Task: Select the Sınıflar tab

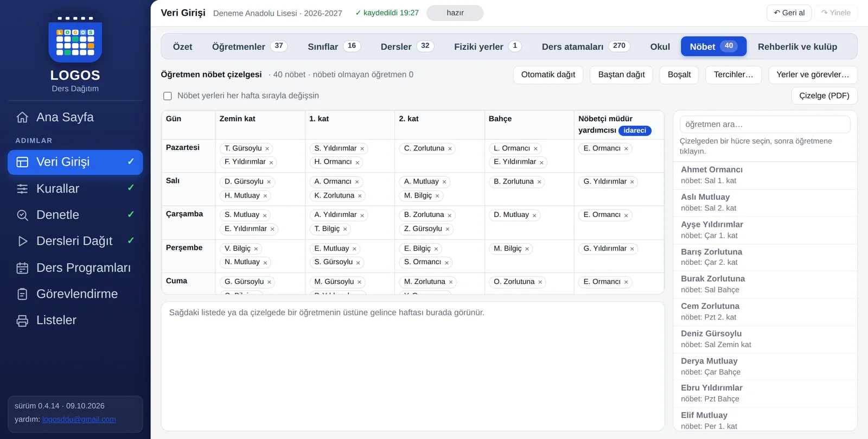Action: click(x=334, y=47)
